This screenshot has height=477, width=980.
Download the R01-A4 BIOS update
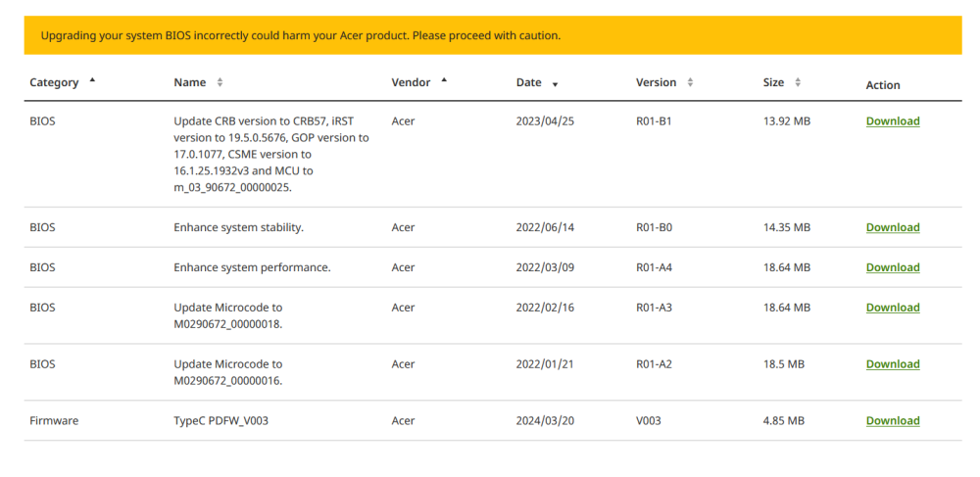click(x=892, y=267)
